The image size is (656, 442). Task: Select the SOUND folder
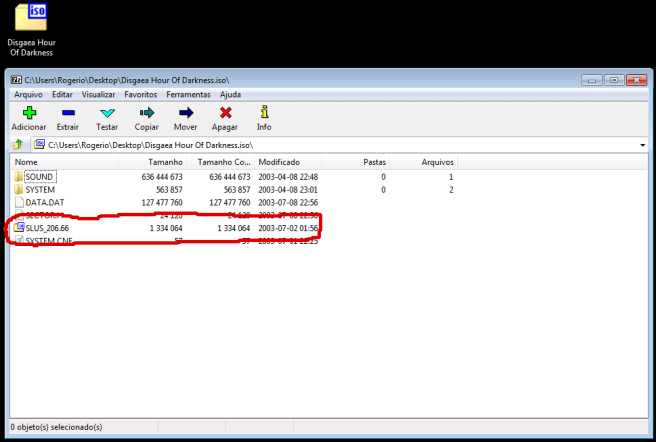pyautogui.click(x=40, y=177)
